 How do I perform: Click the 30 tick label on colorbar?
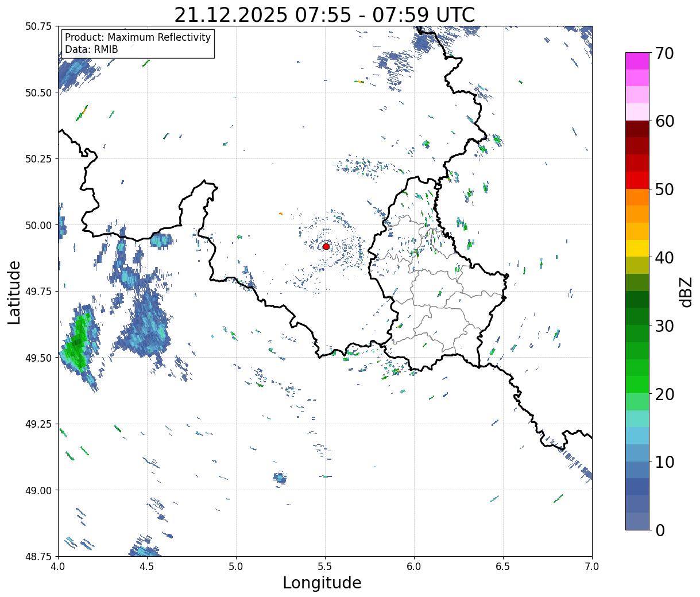[664, 326]
